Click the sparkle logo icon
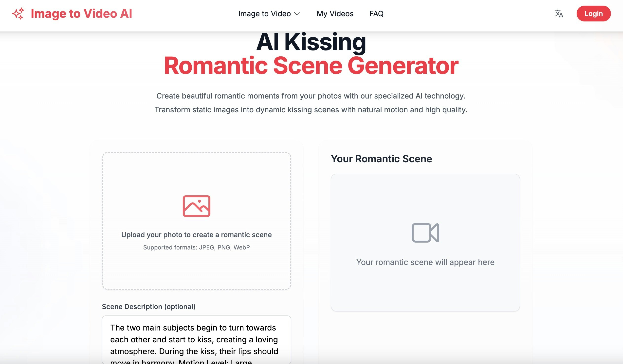Viewport: 623px width, 364px height. coord(18,14)
